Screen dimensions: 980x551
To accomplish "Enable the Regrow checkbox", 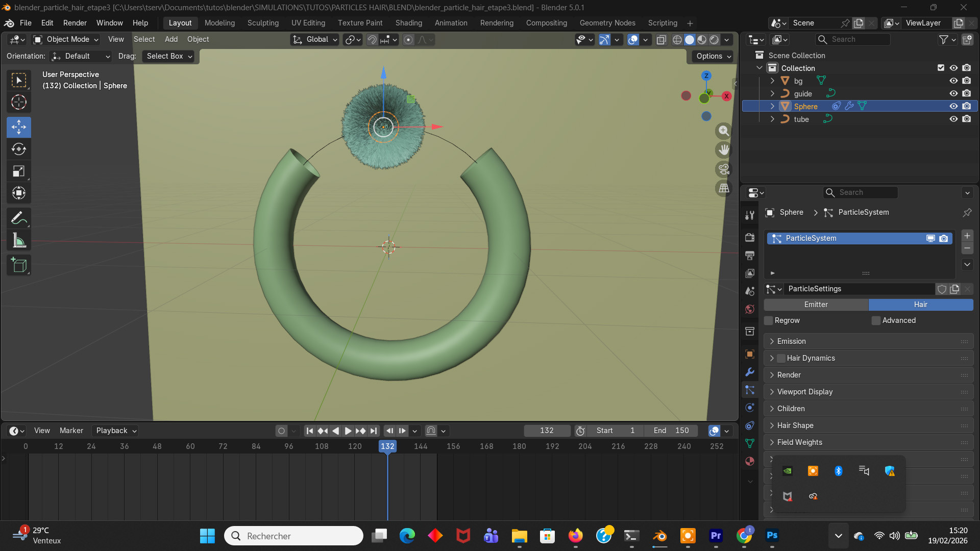I will pyautogui.click(x=769, y=320).
